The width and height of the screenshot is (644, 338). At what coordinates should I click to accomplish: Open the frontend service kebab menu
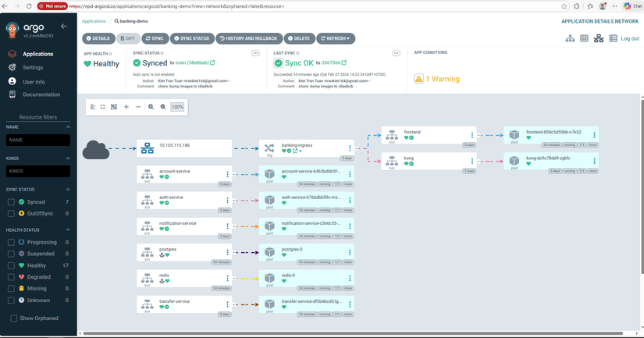tap(472, 135)
